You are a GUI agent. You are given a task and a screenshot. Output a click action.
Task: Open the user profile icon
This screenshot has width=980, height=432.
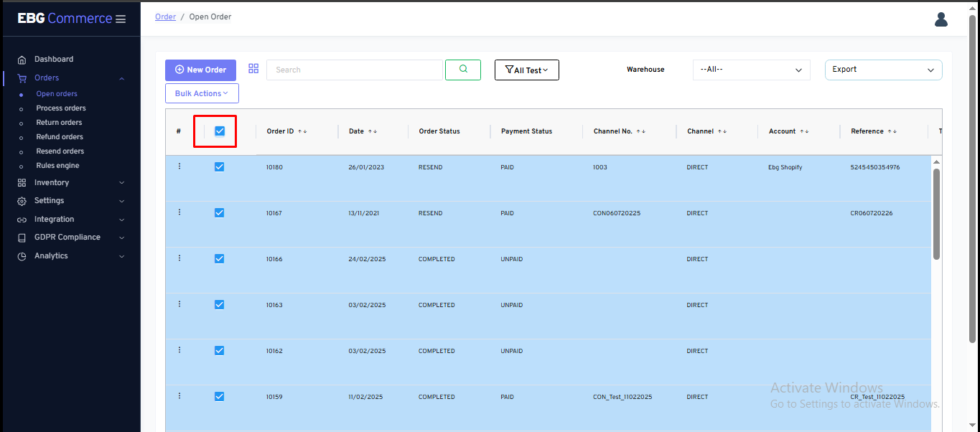coord(941,19)
